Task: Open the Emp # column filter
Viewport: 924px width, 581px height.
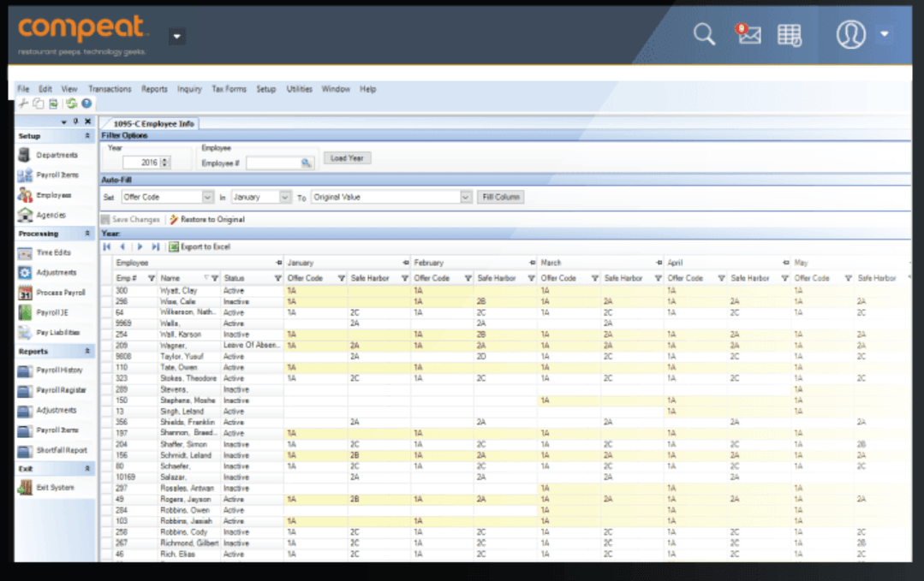Action: coord(152,278)
